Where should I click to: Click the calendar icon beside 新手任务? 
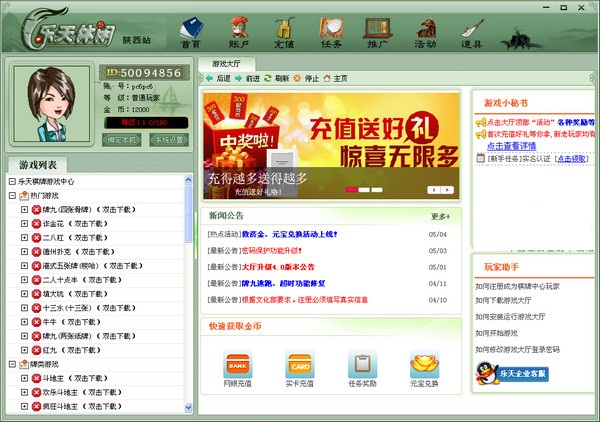pyautogui.click(x=480, y=158)
